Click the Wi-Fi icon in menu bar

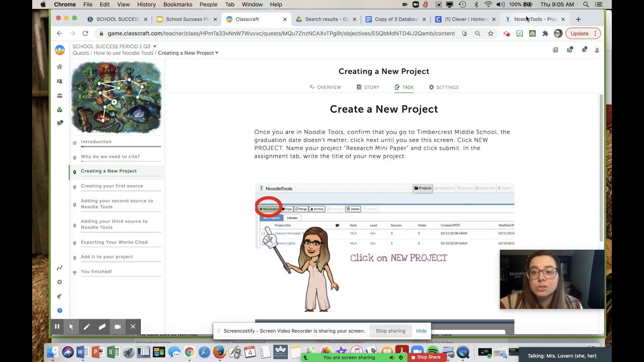(x=488, y=5)
